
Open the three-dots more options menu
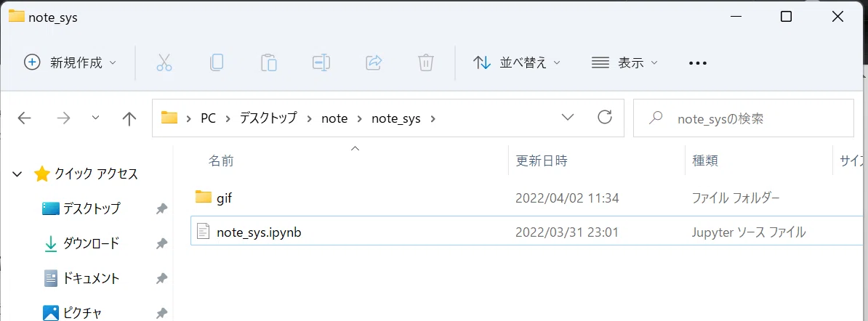coord(698,63)
